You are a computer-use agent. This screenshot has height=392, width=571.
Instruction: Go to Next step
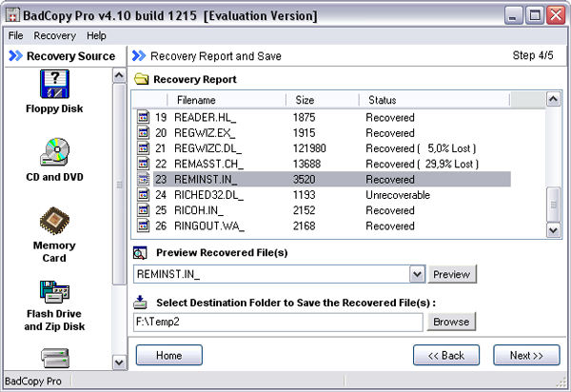tap(526, 355)
